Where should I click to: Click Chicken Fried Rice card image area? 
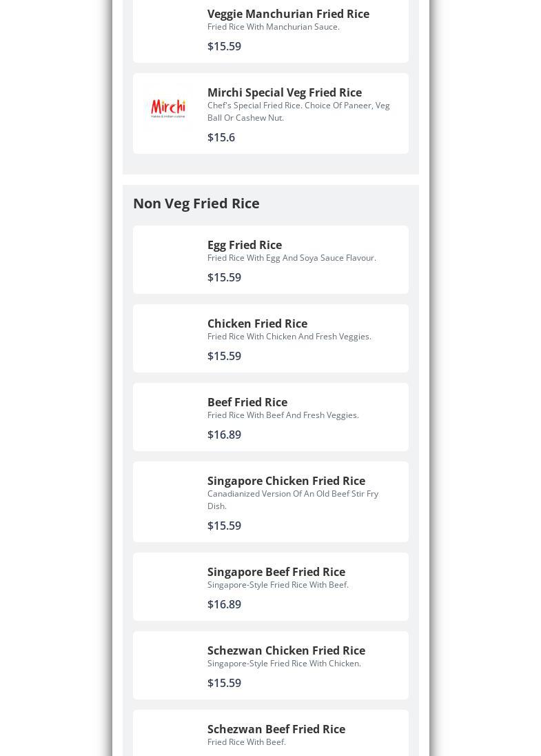[168, 339]
